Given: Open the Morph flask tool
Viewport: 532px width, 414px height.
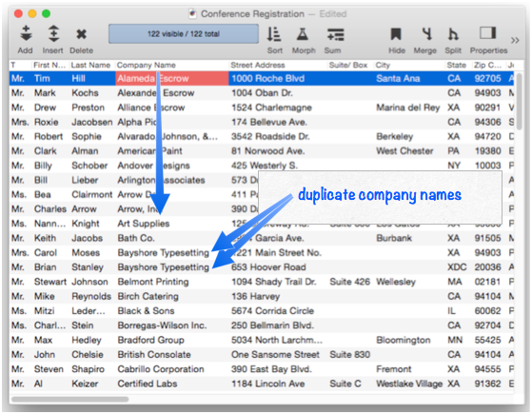Looking at the screenshot, I should (303, 34).
